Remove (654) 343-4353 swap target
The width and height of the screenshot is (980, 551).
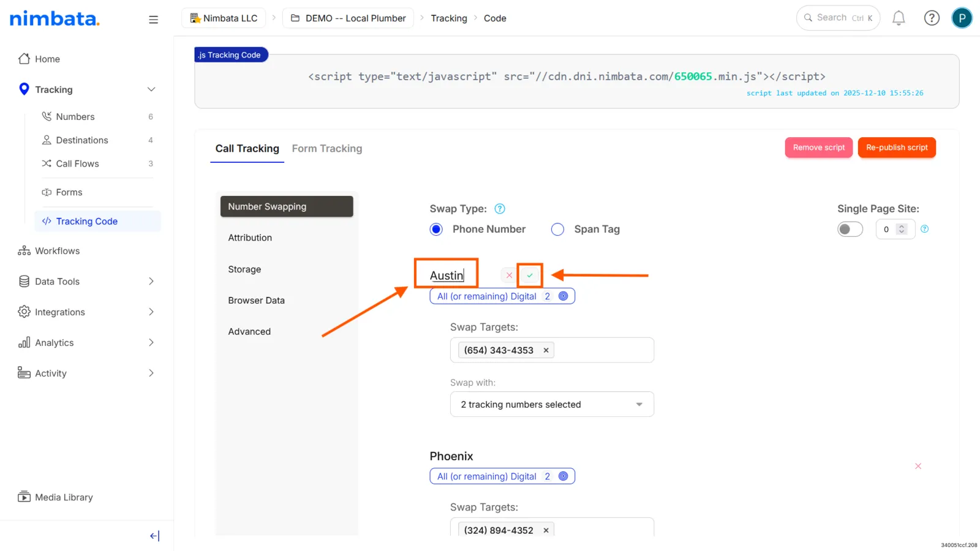point(546,350)
